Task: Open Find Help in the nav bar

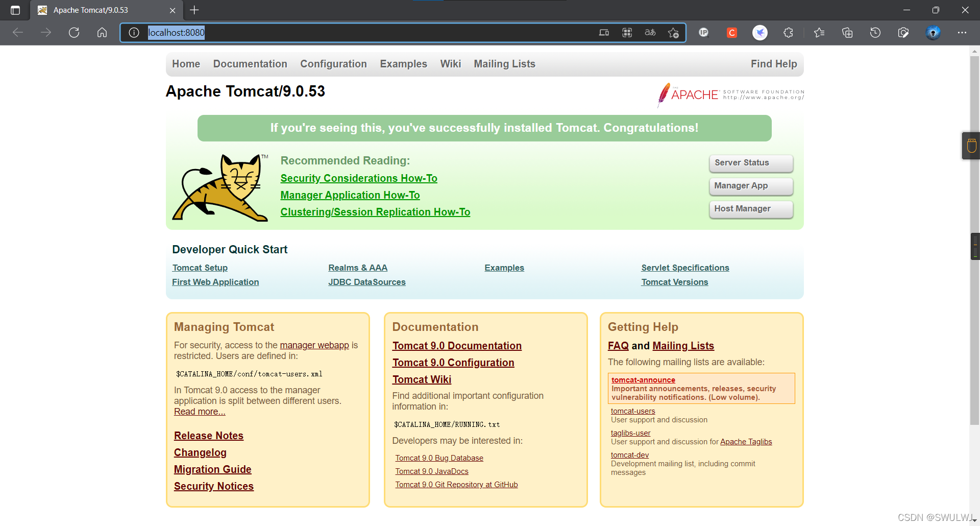Action: (774, 64)
